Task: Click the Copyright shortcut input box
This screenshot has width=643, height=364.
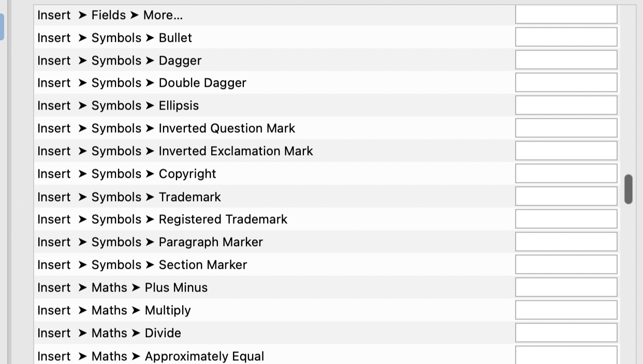Action: [x=566, y=173]
